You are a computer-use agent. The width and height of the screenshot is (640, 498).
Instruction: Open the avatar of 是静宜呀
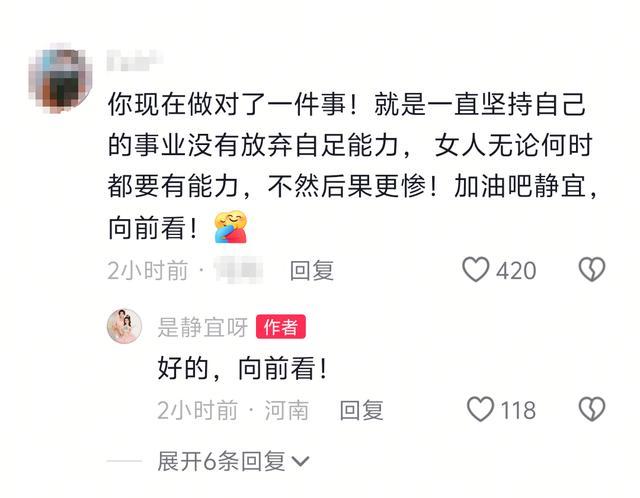124,327
